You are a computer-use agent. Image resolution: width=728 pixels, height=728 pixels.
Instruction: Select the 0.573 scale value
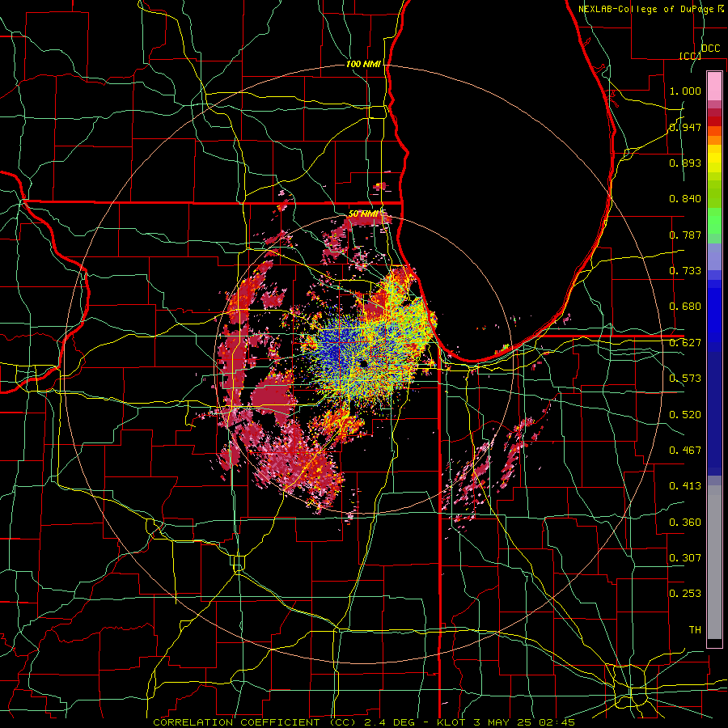pos(685,379)
